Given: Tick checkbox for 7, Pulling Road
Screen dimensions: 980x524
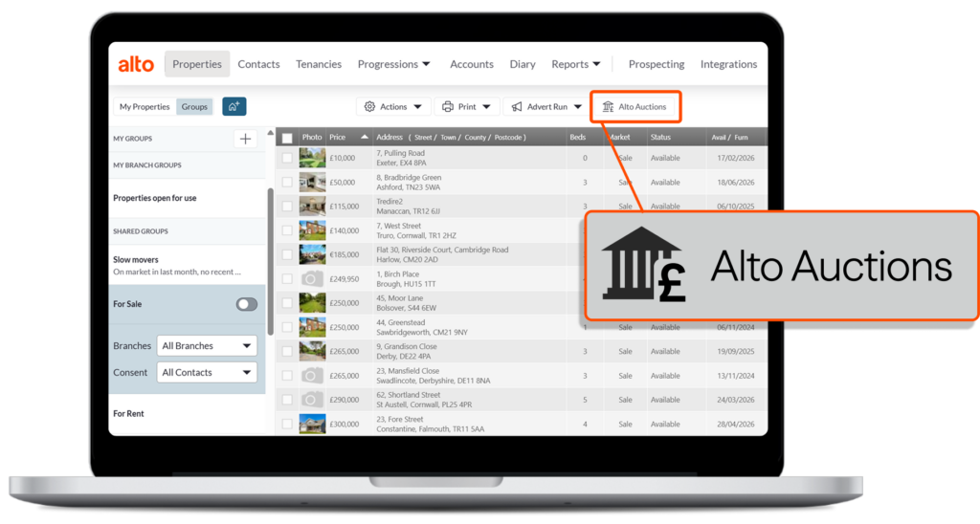Looking at the screenshot, I should [x=287, y=158].
